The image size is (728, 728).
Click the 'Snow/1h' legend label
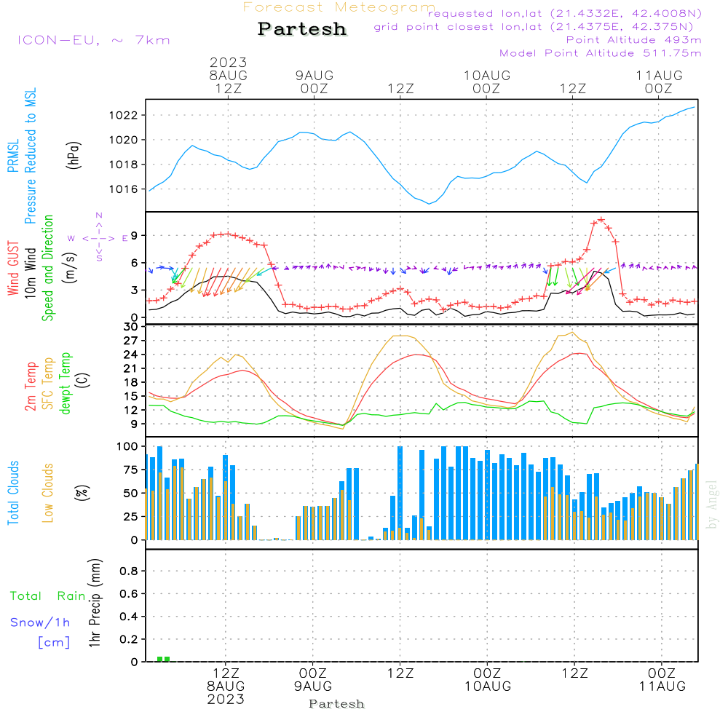[x=41, y=622]
